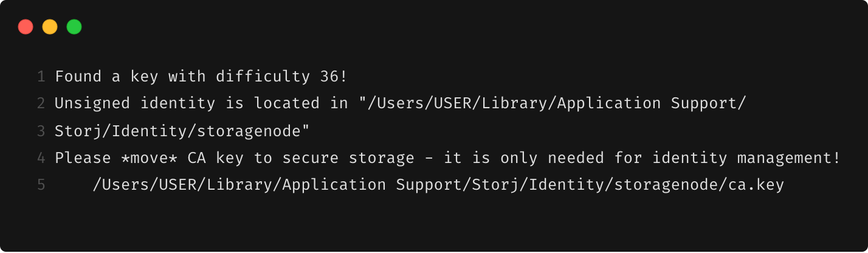868x253 pixels.
Task: Click line number 3 in the gutter
Action: [41, 131]
